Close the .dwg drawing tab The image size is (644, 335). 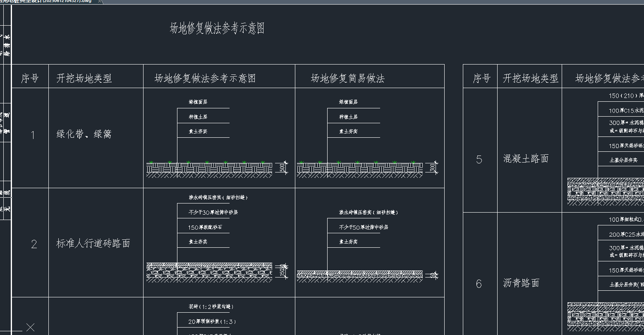point(100,2)
